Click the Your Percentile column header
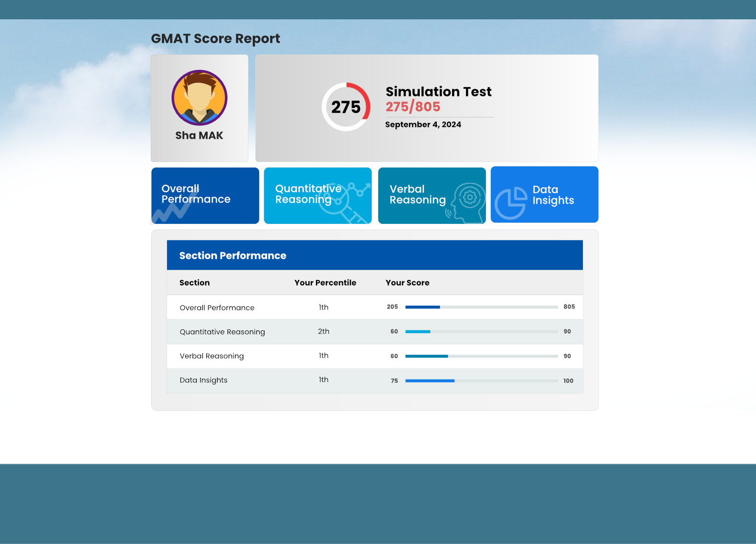Image resolution: width=756 pixels, height=544 pixels. pos(325,282)
